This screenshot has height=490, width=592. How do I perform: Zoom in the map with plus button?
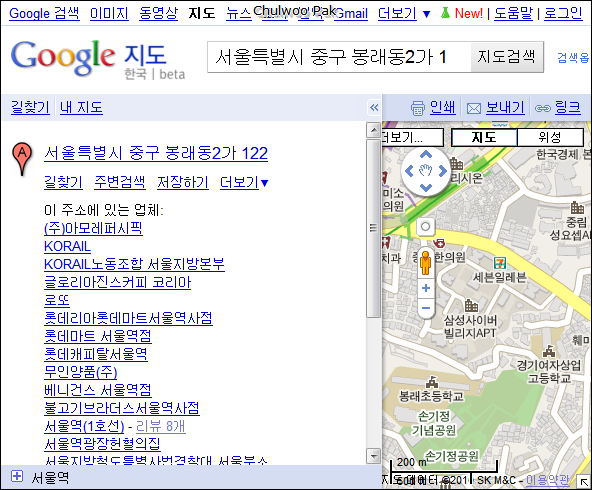(x=426, y=288)
